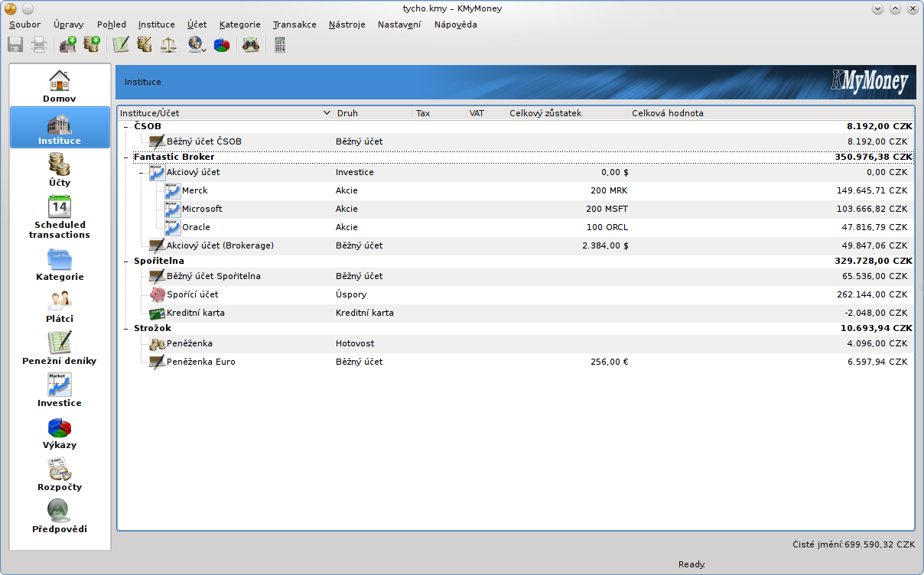
Task: Click the New institution toolbar icon
Action: pos(68,44)
